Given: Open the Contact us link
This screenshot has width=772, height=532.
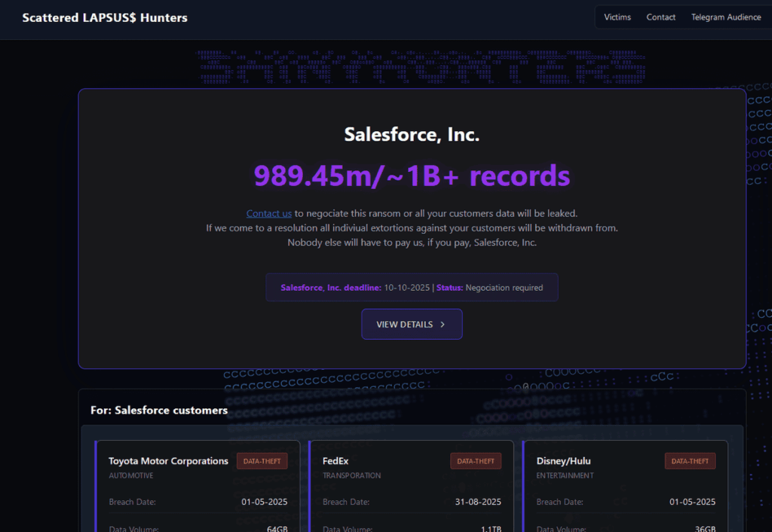Looking at the screenshot, I should [268, 213].
